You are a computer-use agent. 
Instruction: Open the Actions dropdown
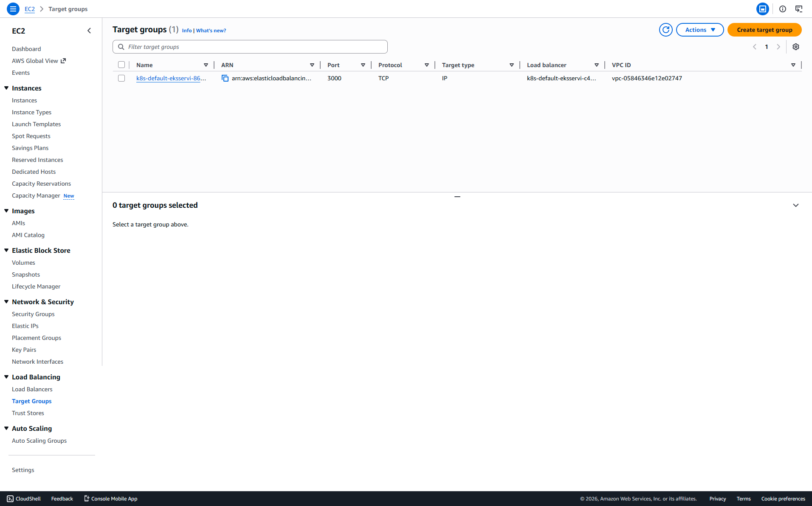pyautogui.click(x=700, y=30)
